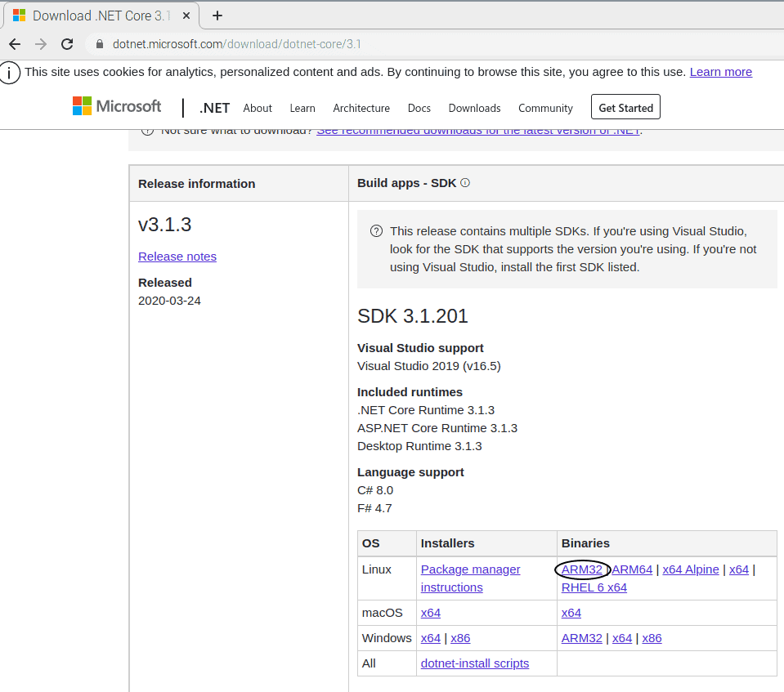
Task: Open the Community menu item
Action: click(x=545, y=108)
